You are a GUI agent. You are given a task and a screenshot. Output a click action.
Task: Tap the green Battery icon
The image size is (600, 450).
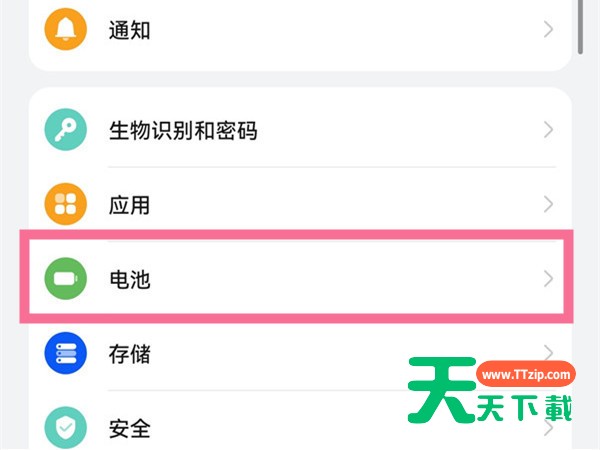pos(67,279)
